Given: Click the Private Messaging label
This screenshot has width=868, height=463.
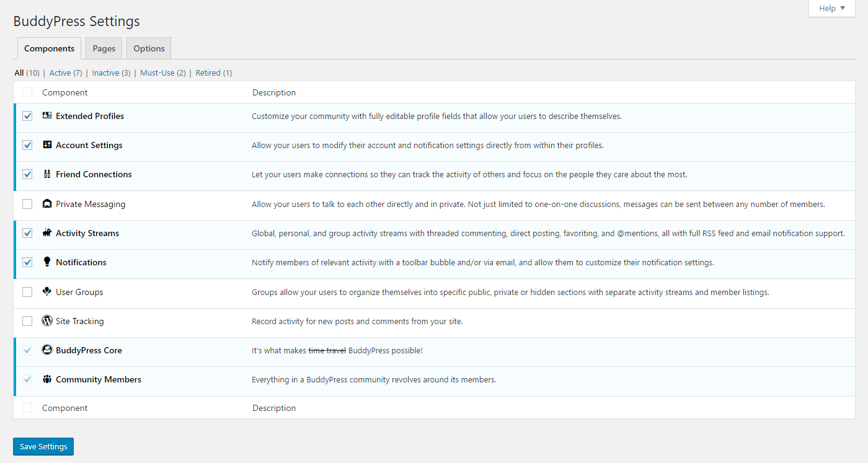Looking at the screenshot, I should tap(91, 204).
